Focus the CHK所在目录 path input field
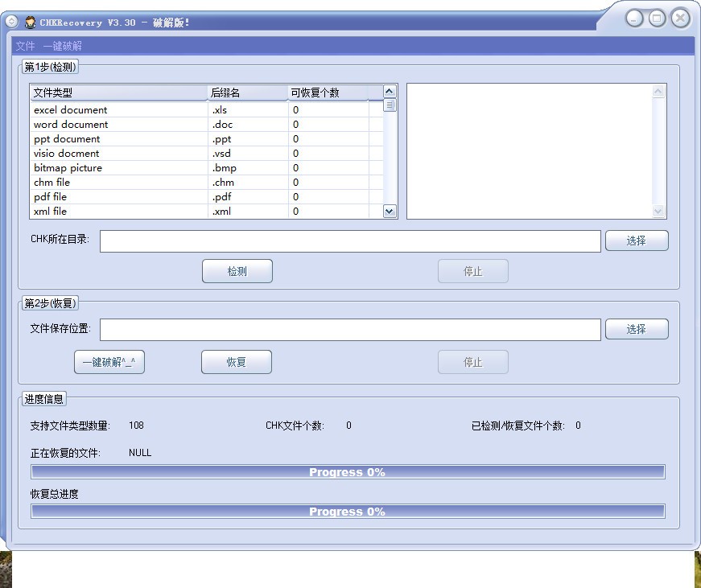Viewport: 701px width, 588px height. click(x=350, y=241)
